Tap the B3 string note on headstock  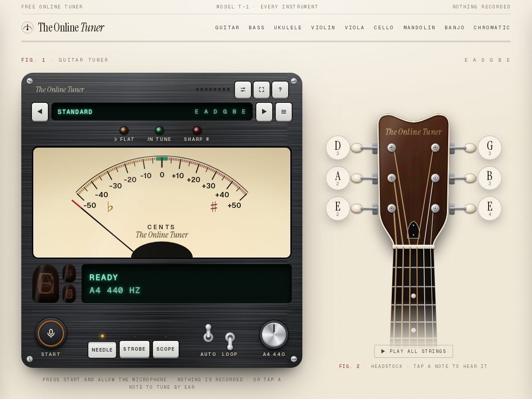pyautogui.click(x=489, y=178)
